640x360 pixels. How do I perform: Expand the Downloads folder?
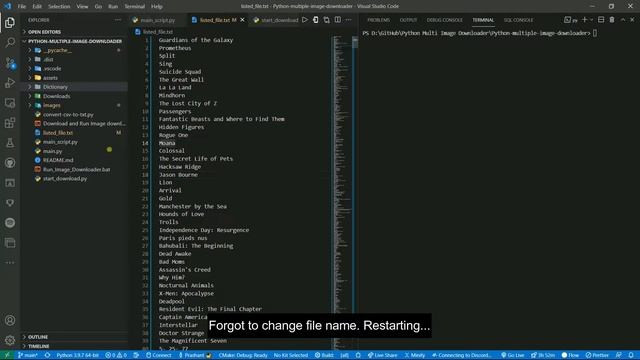pyautogui.click(x=56, y=96)
